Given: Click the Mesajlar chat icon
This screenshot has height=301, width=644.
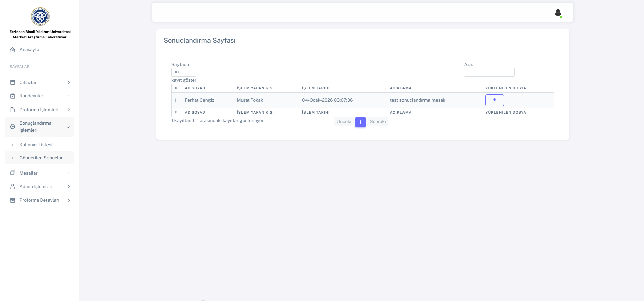Looking at the screenshot, I should pos(13,173).
